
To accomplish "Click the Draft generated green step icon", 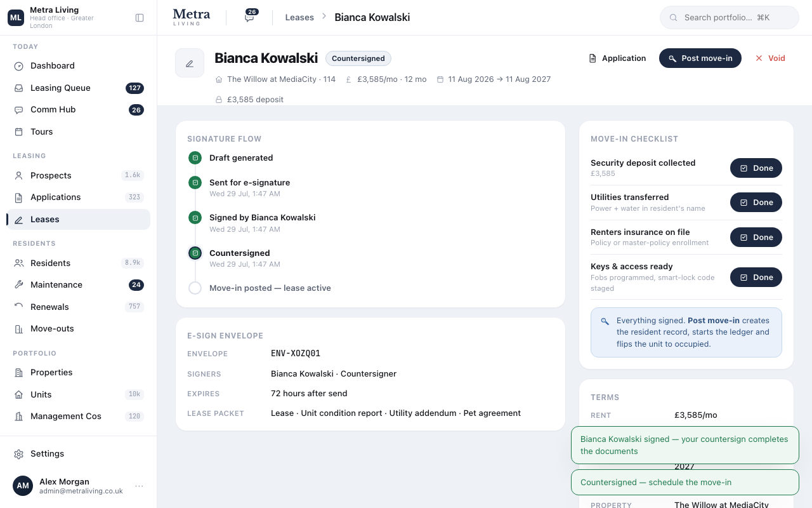I will coord(195,157).
